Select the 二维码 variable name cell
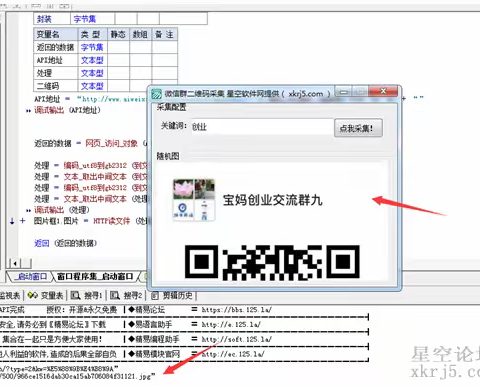Viewport: 480px width, 386px height. [x=56, y=86]
